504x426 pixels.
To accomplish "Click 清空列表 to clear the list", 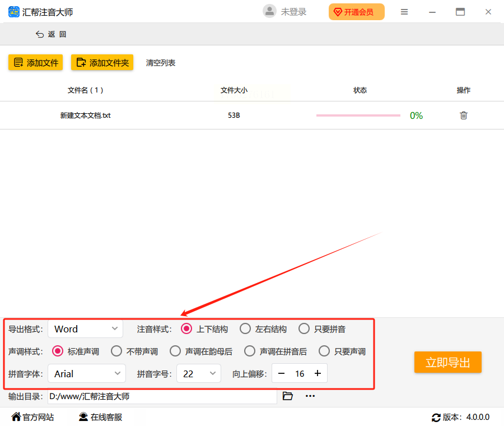I will 161,63.
